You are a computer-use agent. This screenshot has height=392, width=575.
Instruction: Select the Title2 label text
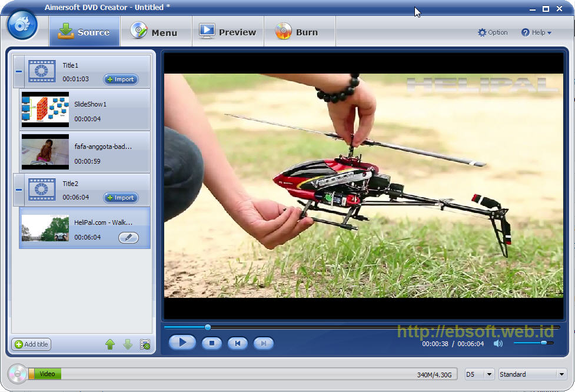(x=71, y=184)
